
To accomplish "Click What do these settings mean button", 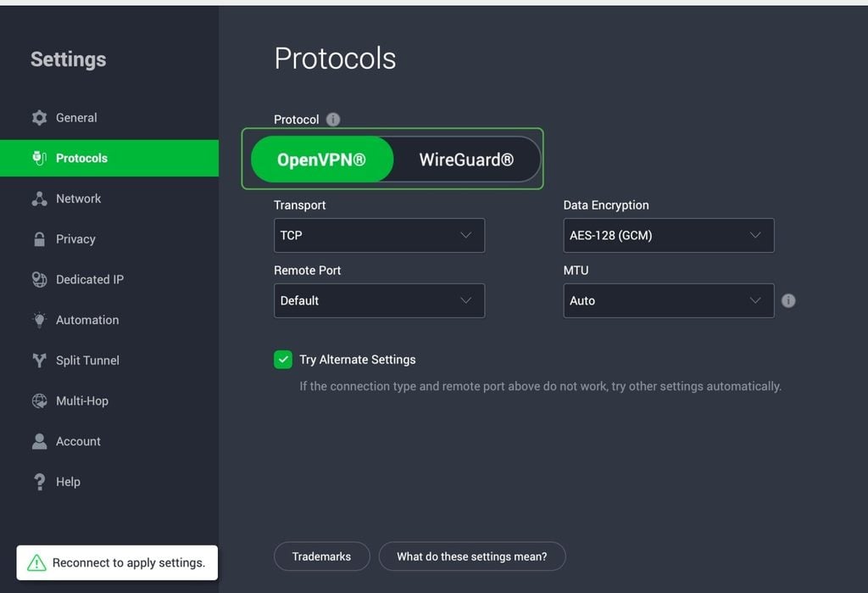I will point(472,557).
